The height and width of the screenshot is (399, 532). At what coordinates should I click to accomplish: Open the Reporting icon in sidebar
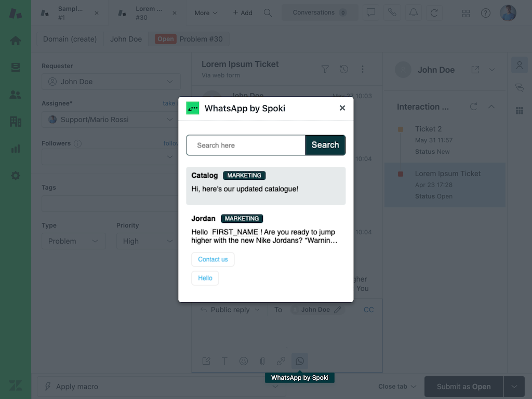point(16,149)
